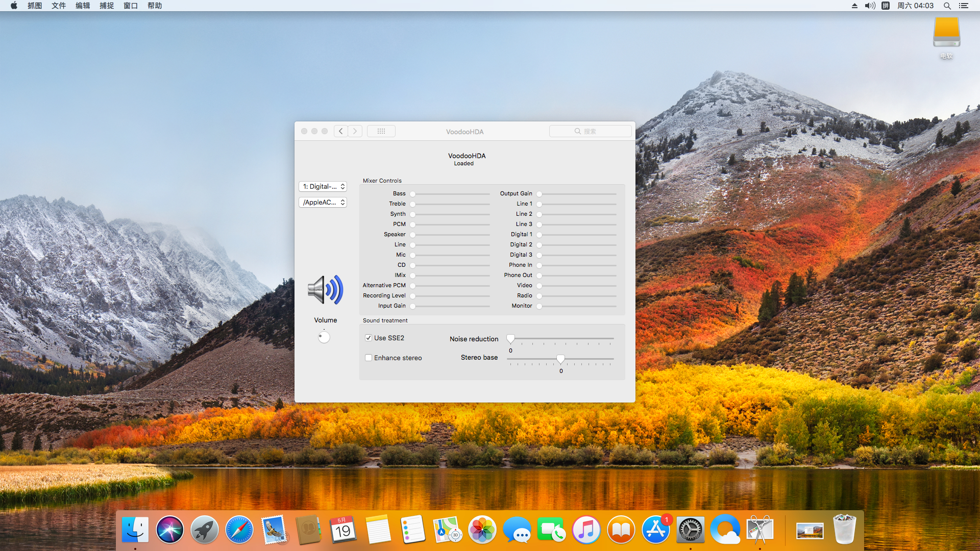This screenshot has width=980, height=551.
Task: Open Safari compass icon in Dock
Action: click(x=239, y=530)
